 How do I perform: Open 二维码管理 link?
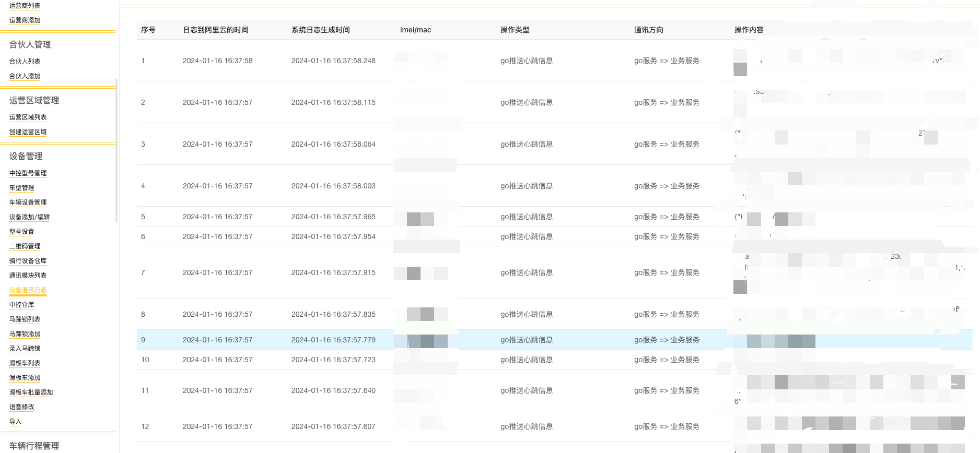click(25, 246)
